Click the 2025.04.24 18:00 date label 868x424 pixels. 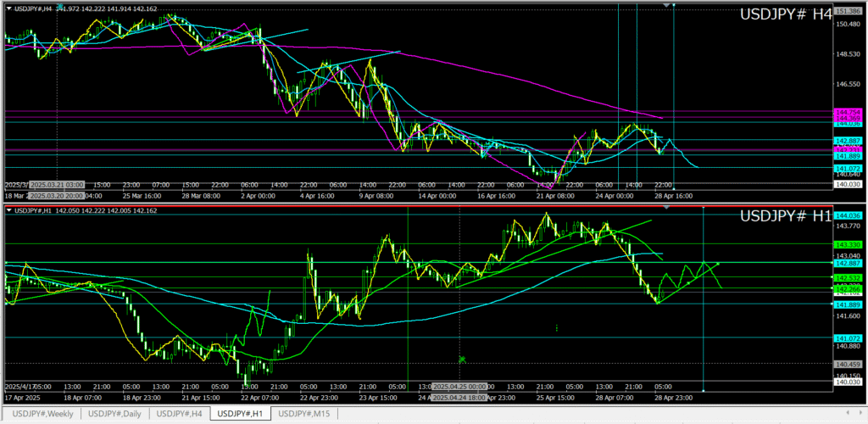pos(459,398)
